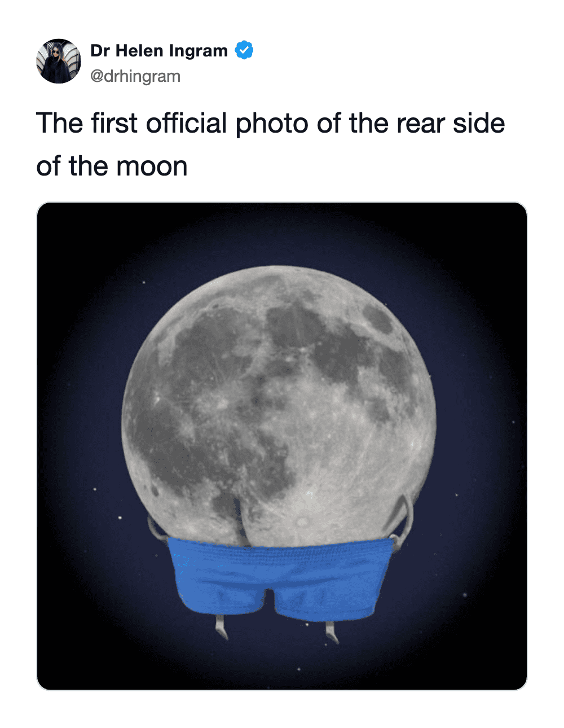Click the blue shorts on the moon
The image size is (564, 728).
point(280,576)
